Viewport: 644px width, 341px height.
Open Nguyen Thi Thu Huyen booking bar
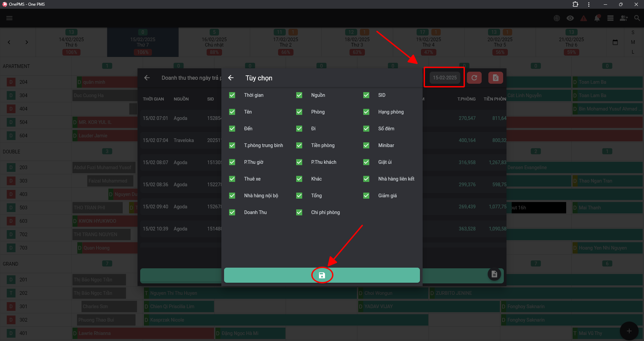tap(250, 293)
